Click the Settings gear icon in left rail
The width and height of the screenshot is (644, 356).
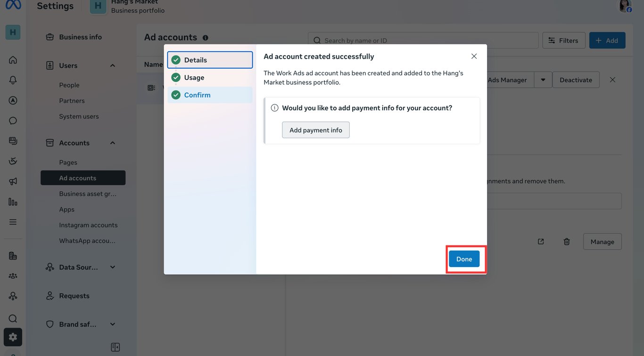click(13, 337)
